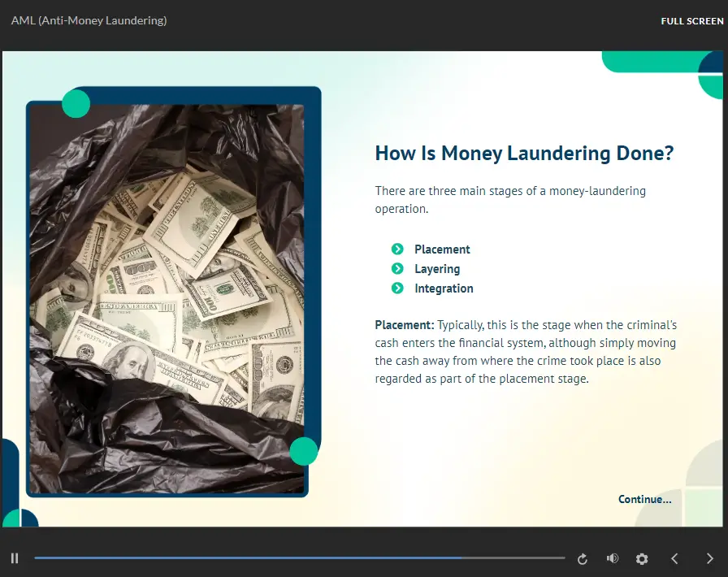Screen dimensions: 728x577
Task: Click the slide progress bar
Action: pos(299,558)
